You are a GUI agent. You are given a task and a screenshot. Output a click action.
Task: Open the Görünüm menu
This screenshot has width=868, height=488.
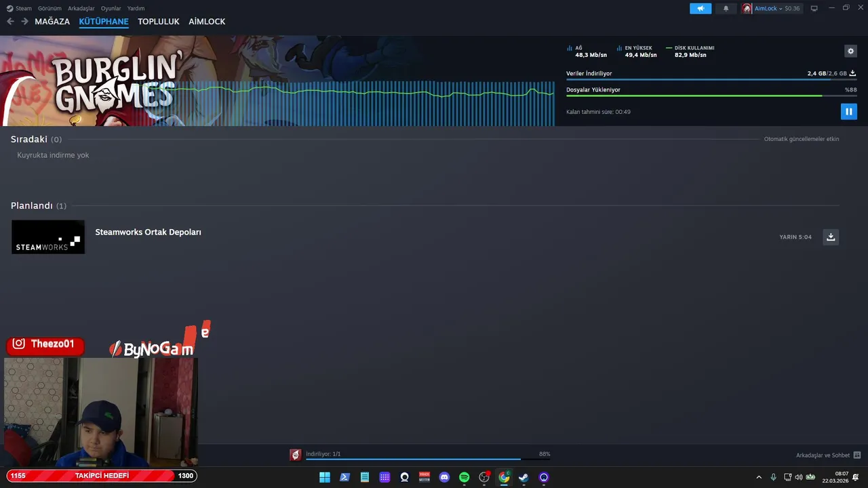[50, 8]
